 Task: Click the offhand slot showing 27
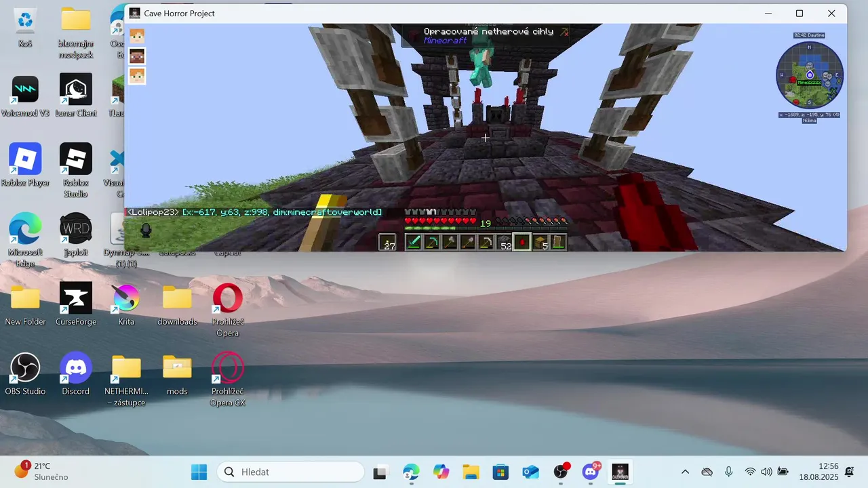pyautogui.click(x=388, y=242)
